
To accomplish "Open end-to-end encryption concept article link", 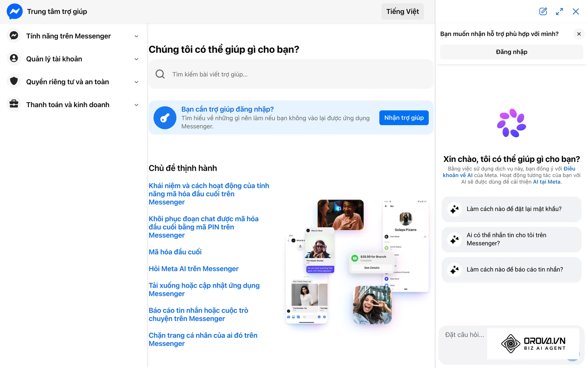I will coord(209,194).
